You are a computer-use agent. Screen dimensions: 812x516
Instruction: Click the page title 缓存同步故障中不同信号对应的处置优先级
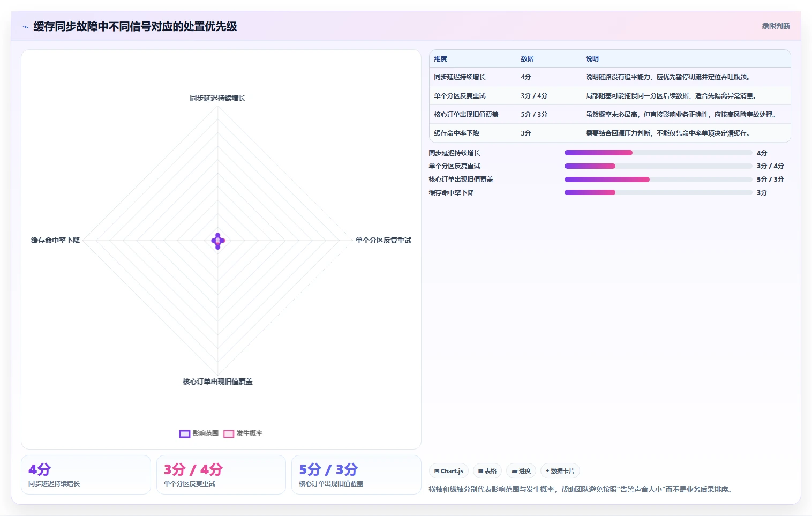tap(135, 26)
